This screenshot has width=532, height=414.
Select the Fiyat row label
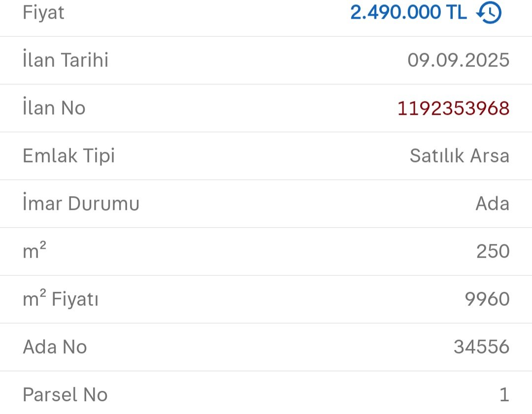tap(43, 12)
